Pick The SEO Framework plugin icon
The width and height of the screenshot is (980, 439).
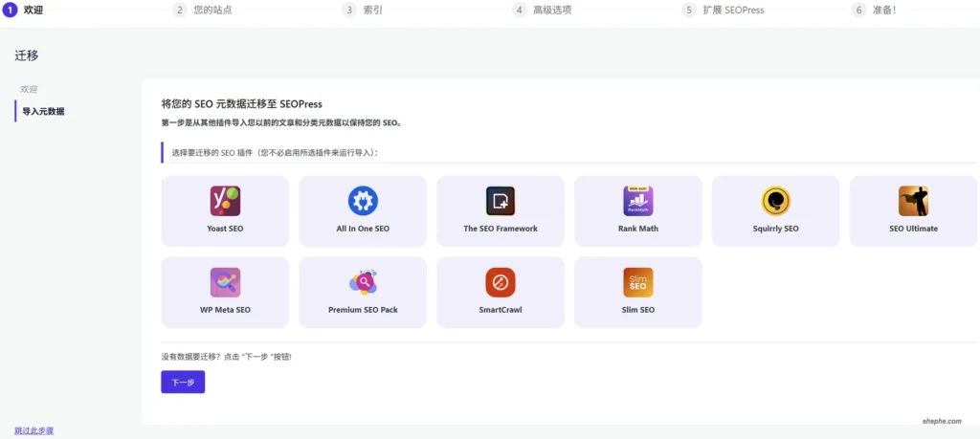tap(501, 201)
